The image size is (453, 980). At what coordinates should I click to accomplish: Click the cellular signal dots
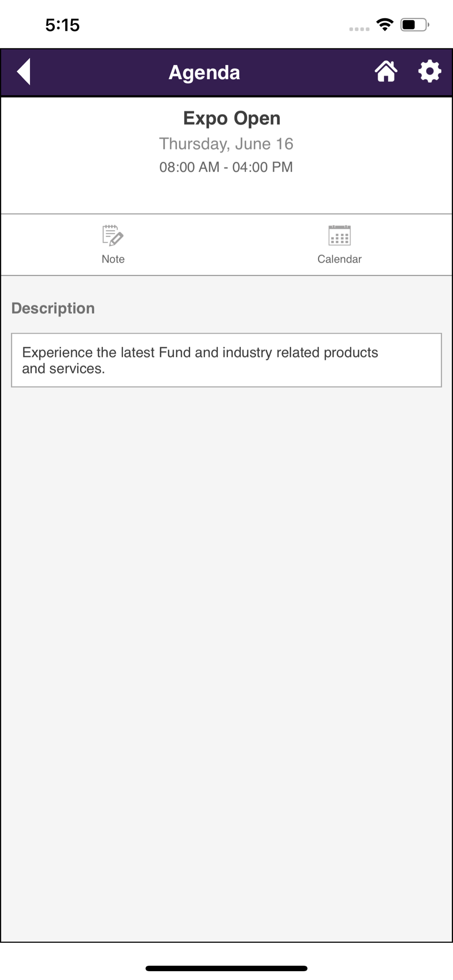click(359, 29)
